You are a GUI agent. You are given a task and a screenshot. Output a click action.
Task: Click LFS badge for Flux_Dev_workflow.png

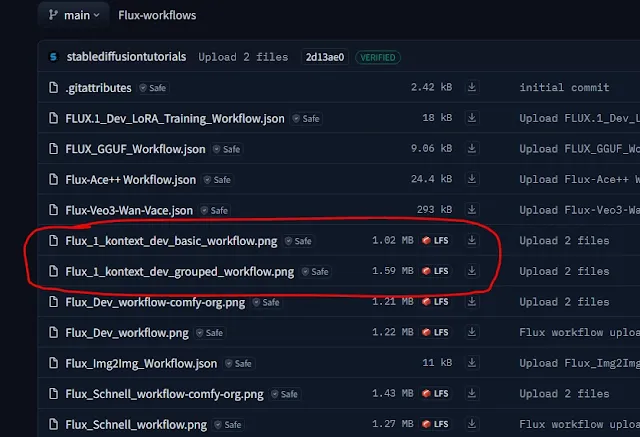tap(436, 332)
